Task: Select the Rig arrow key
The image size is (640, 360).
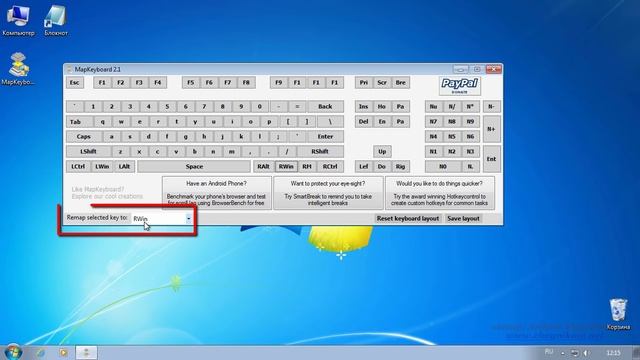Action: tap(400, 167)
